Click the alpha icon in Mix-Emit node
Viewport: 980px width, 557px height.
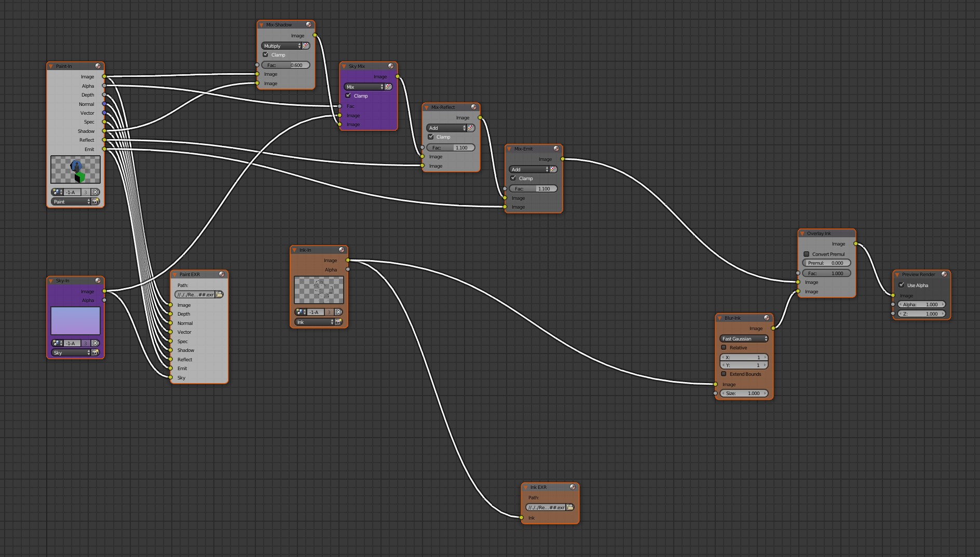click(553, 169)
